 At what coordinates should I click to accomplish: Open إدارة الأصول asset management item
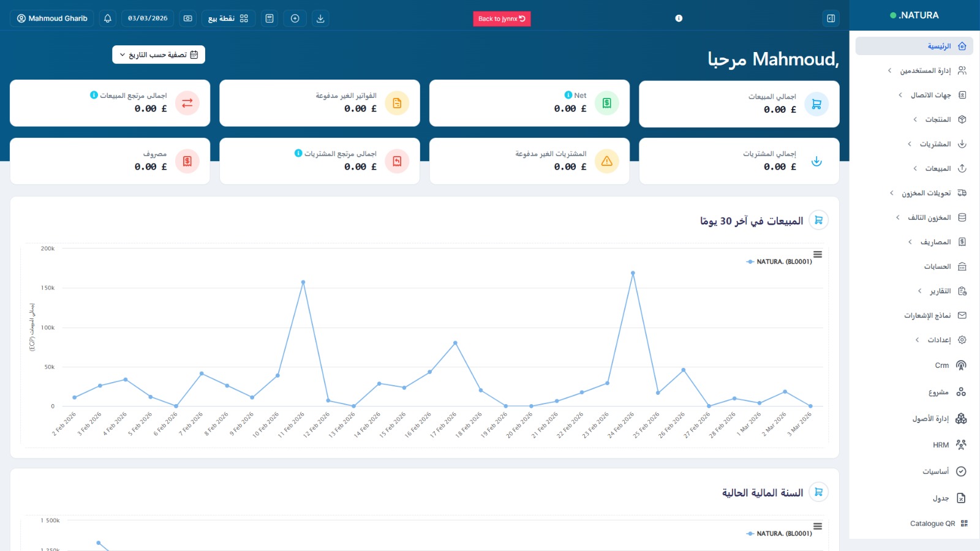914,419
